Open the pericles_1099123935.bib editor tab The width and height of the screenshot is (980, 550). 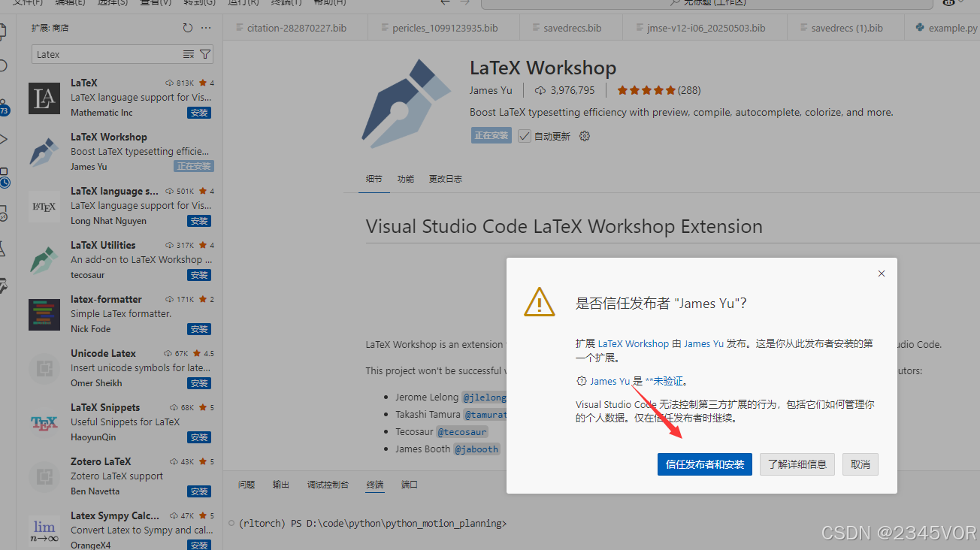click(x=445, y=28)
